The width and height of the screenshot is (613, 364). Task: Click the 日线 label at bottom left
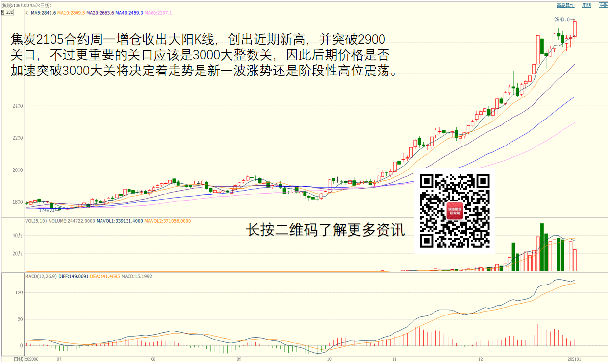[18, 359]
